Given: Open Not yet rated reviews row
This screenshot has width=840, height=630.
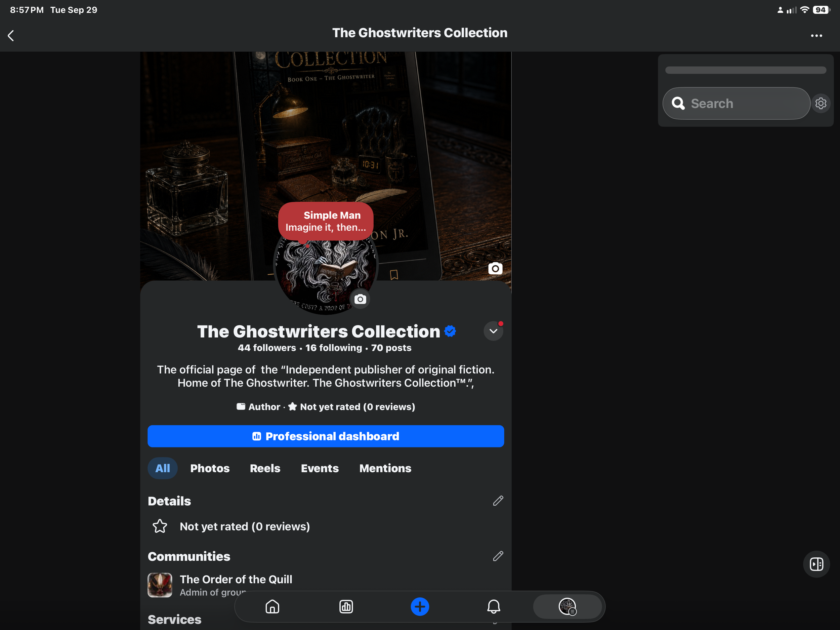Looking at the screenshot, I should pos(326,527).
